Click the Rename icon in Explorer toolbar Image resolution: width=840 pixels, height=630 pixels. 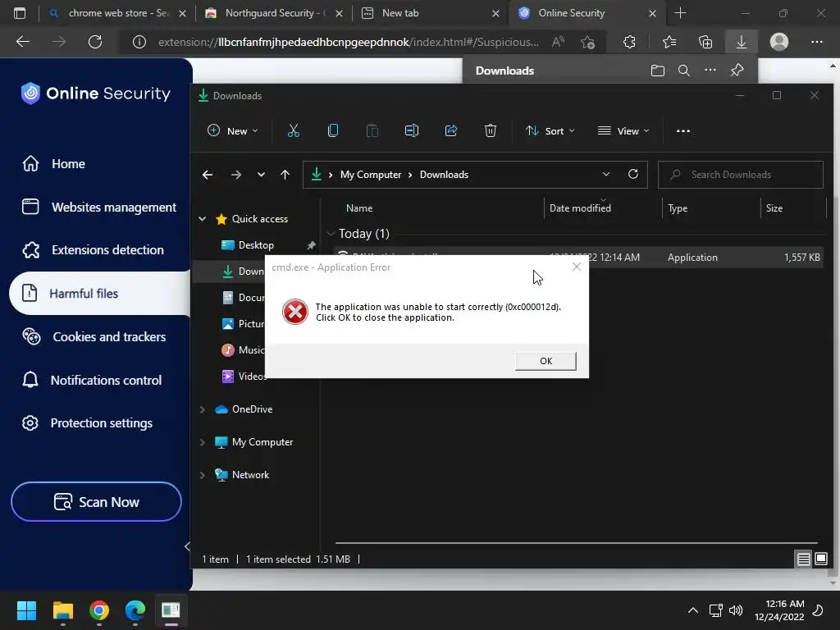pos(412,130)
